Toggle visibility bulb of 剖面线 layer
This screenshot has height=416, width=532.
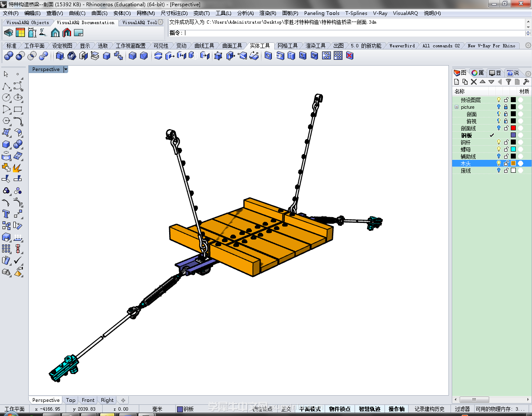click(x=499, y=128)
